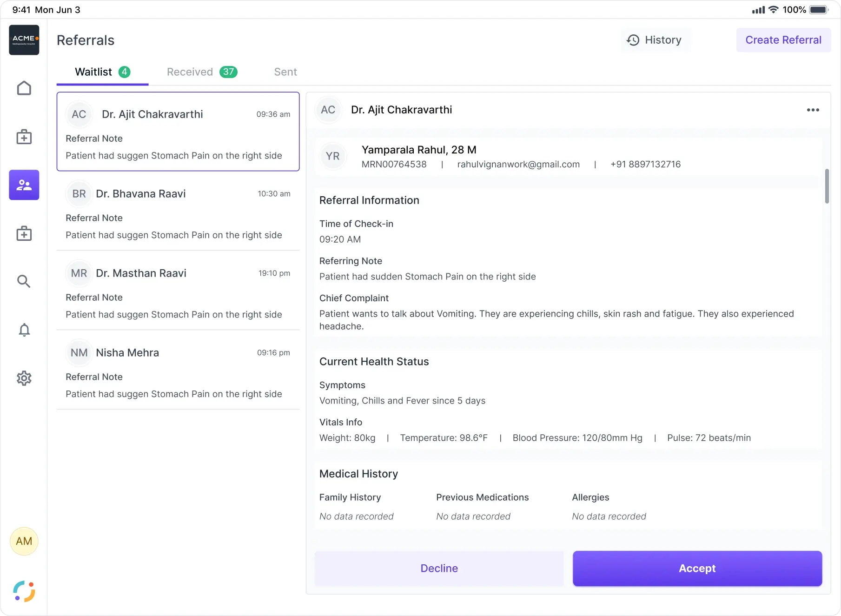Click the 09:20 AM check-in time
The image size is (841, 616).
pyautogui.click(x=340, y=239)
